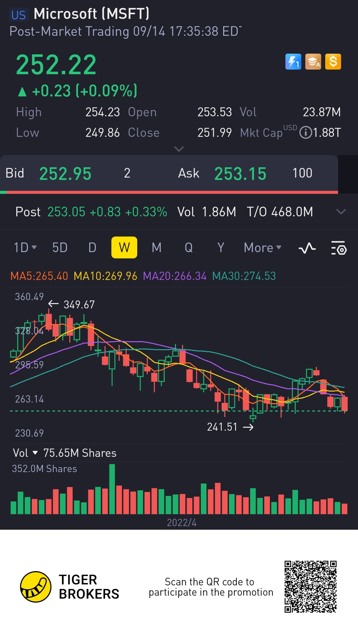This screenshot has height=644, width=358.
Task: Open the Vol indicator dropdown
Action: pos(26,453)
